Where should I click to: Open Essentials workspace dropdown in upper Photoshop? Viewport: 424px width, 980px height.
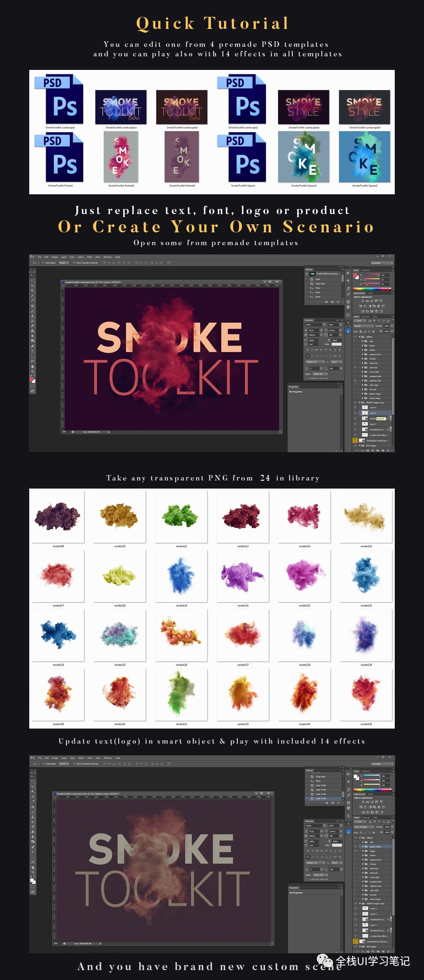click(x=382, y=262)
